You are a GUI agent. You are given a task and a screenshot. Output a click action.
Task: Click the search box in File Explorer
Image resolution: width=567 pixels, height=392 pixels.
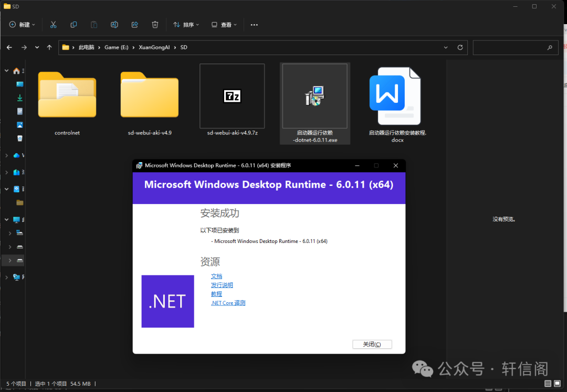click(x=509, y=47)
